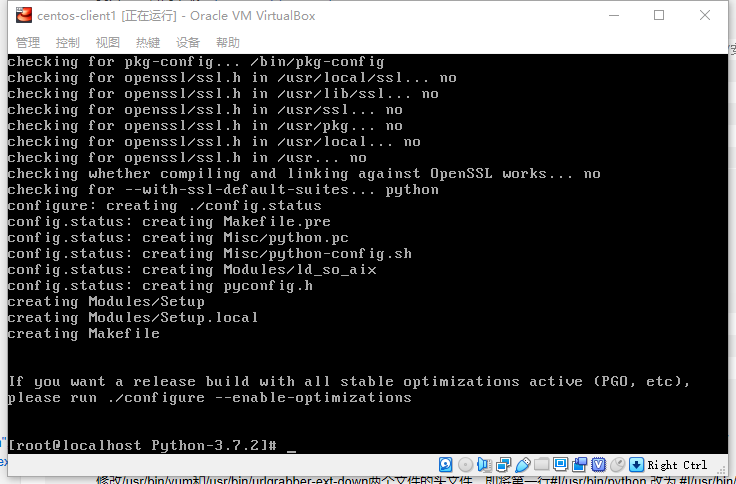The height and width of the screenshot is (484, 736).
Task: Click 'please run ./configure --enable-optimizations' text
Action: click(x=210, y=398)
